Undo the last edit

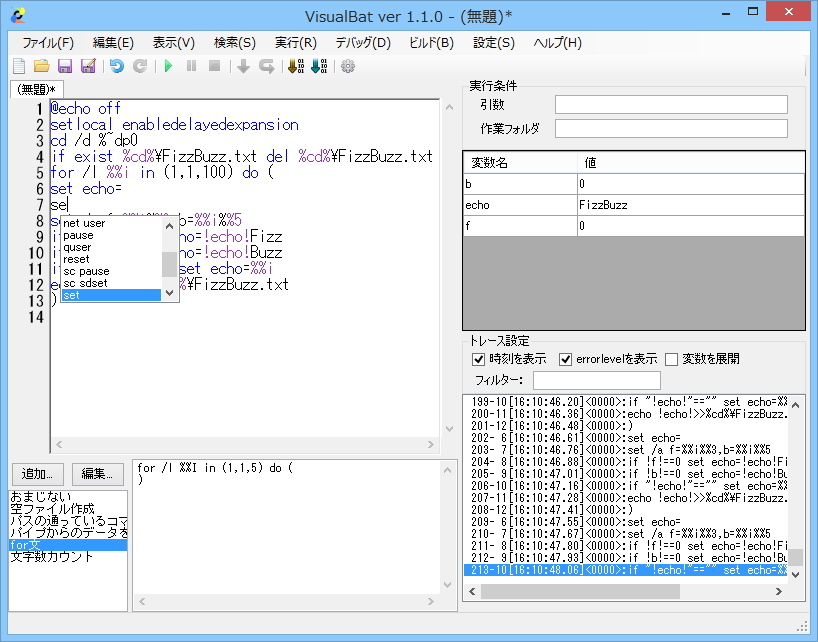(118, 67)
